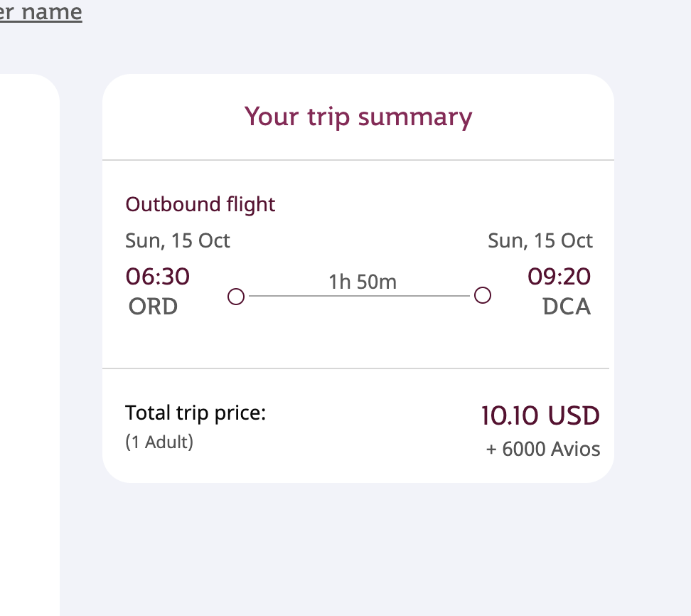Click the departure circle marker beside ORD

tap(236, 296)
